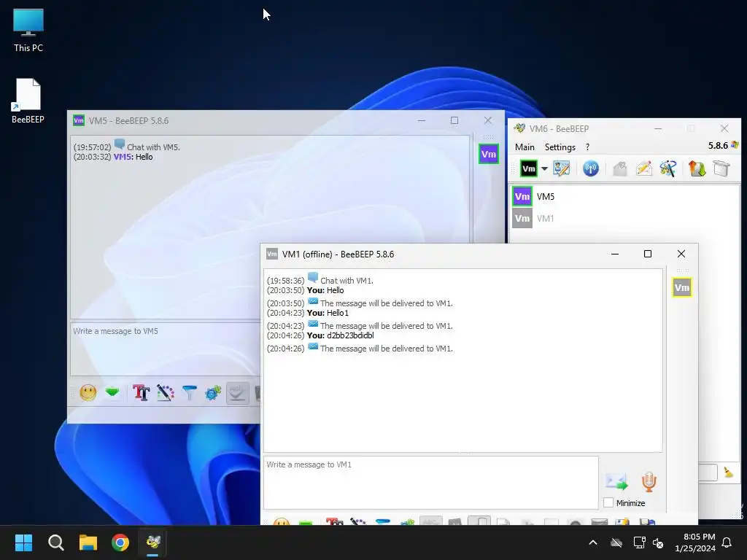Click the microphone voice message icon
This screenshot has width=747, height=560.
pos(649,481)
